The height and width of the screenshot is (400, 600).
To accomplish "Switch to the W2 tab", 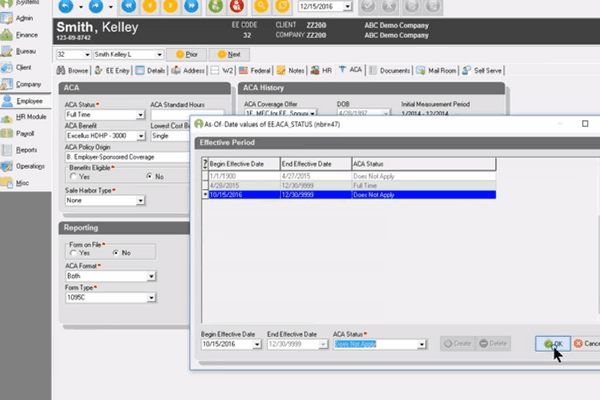I will click(222, 70).
